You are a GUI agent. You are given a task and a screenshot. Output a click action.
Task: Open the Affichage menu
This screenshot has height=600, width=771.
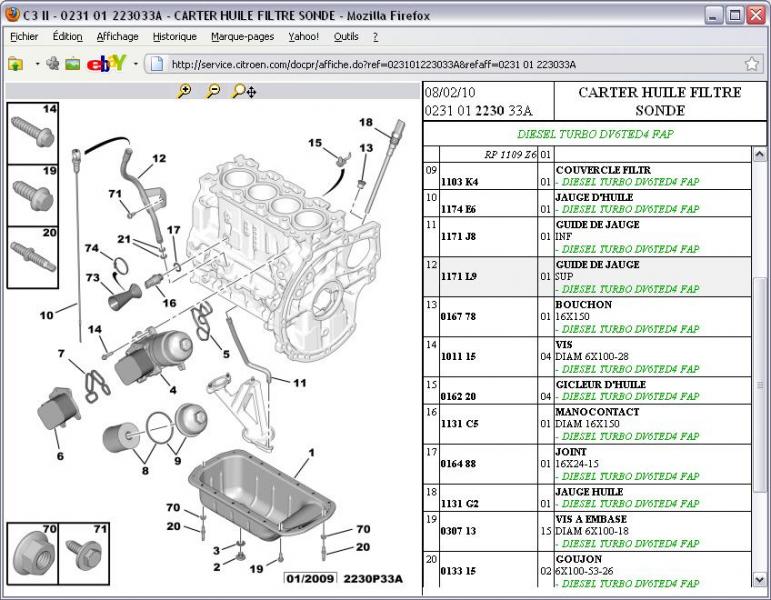(x=118, y=36)
